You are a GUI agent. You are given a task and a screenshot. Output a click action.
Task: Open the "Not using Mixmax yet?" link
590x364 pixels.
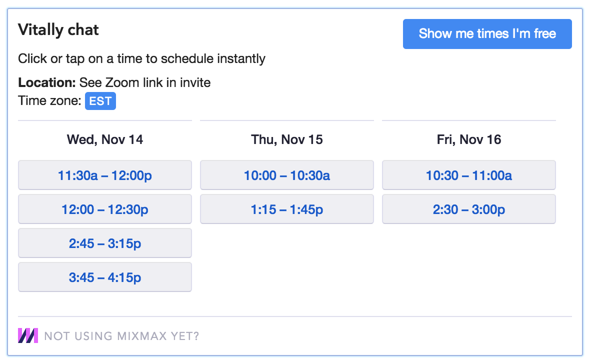coord(121,336)
